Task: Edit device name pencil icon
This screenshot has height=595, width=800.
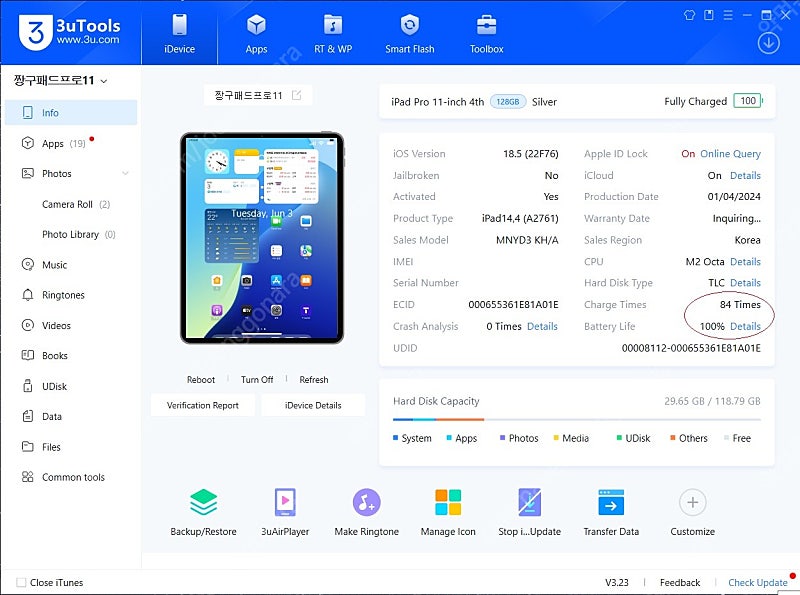Action: [296, 95]
